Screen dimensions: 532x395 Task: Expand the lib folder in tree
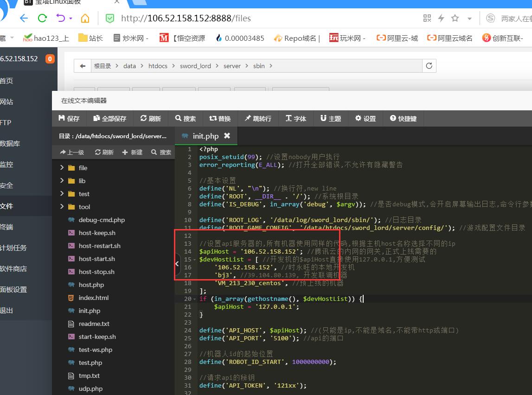click(x=62, y=181)
